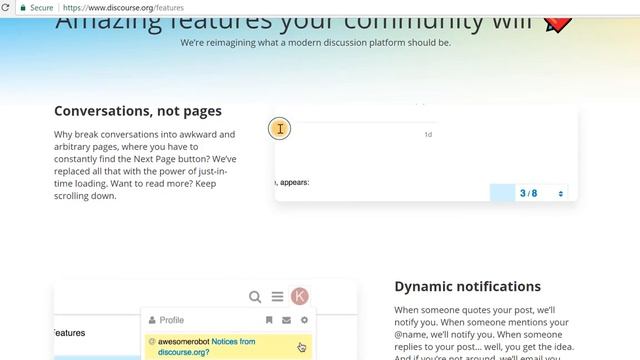
Task: Expand the topic progress up-down arrows
Action: click(561, 194)
